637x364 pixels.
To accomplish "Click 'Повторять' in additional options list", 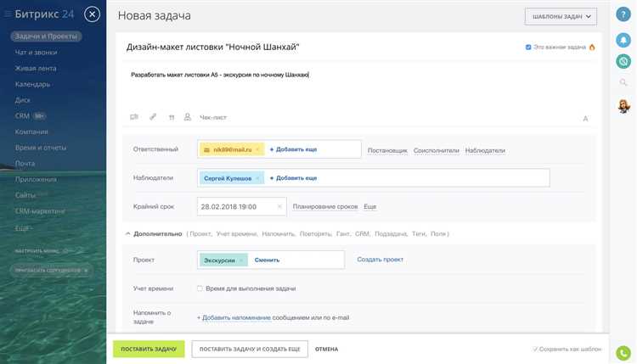I will (x=315, y=233).
